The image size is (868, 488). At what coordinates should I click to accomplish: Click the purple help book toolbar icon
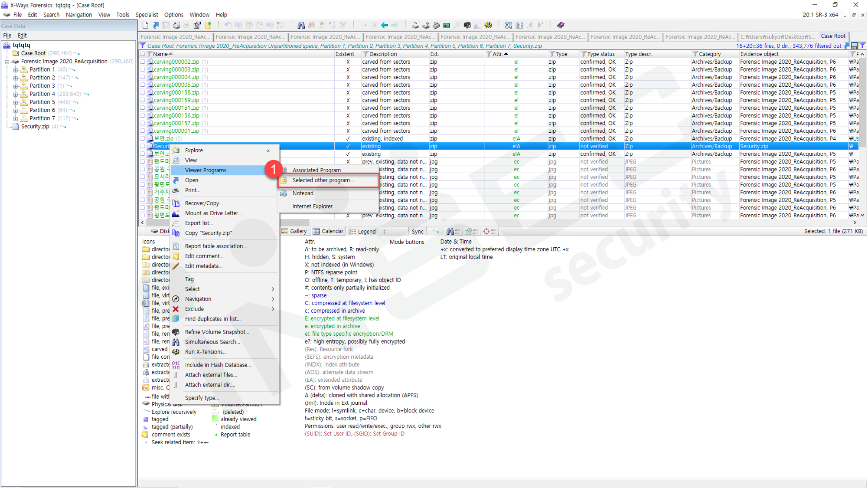tap(561, 25)
